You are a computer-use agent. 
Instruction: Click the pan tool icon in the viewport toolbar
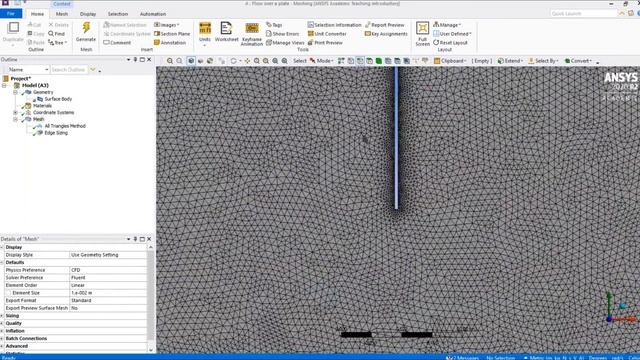pyautogui.click(x=247, y=61)
